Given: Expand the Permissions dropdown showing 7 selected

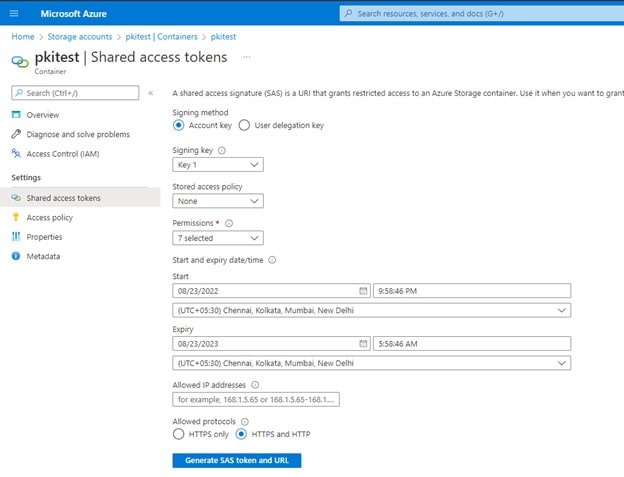Looking at the screenshot, I should click(x=217, y=238).
